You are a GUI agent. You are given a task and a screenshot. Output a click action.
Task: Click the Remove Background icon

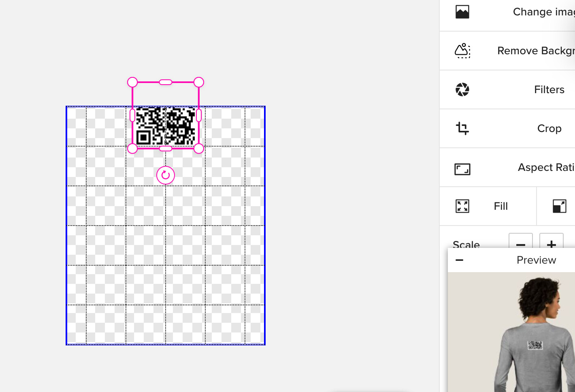[462, 51]
